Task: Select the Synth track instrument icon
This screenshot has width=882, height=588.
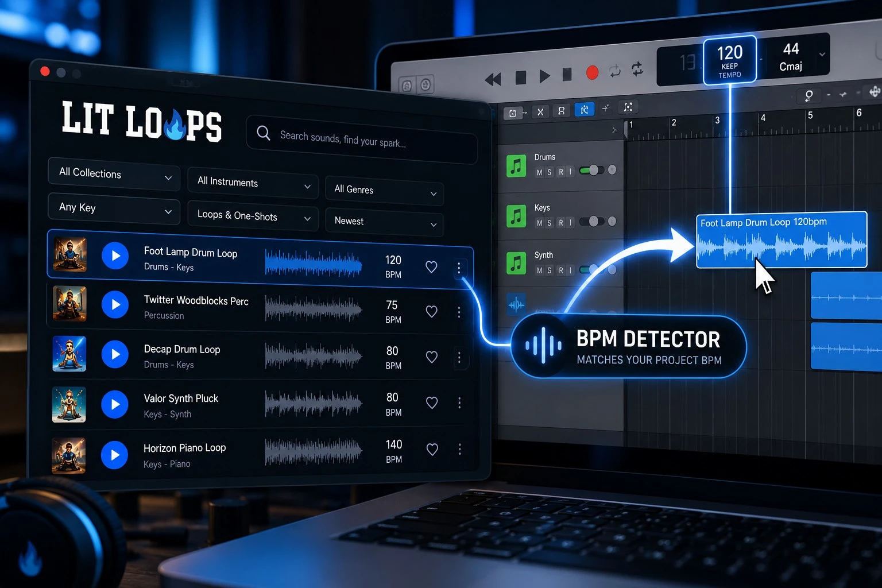Action: click(516, 264)
